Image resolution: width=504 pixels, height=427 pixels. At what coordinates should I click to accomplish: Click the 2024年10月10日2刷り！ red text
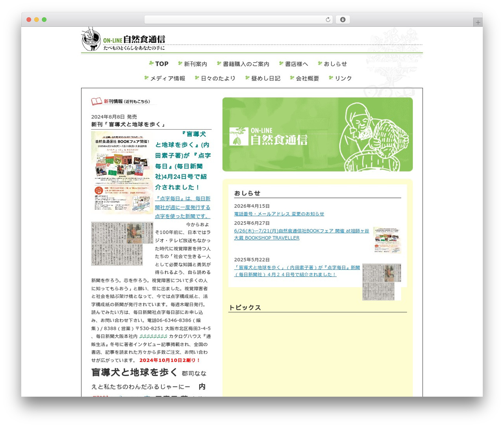(170, 360)
